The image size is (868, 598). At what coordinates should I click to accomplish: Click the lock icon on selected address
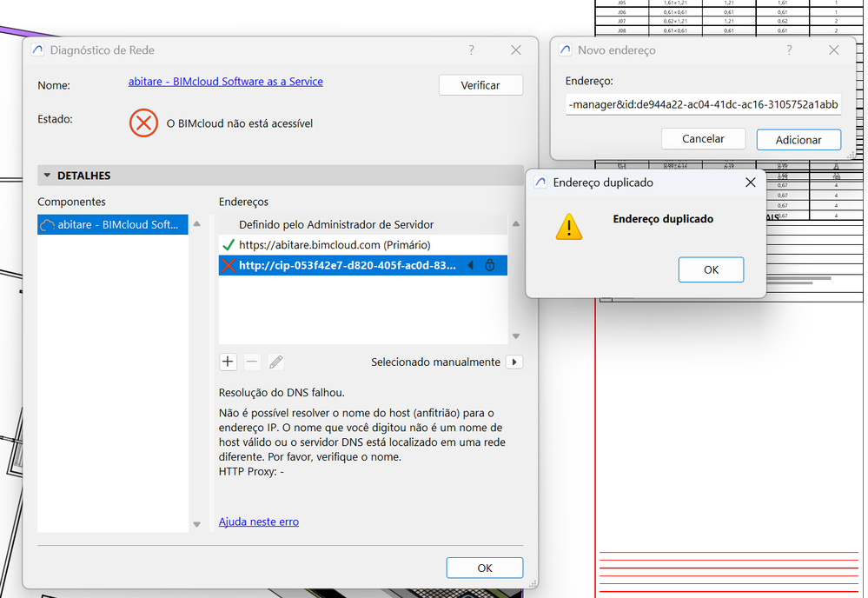490,265
